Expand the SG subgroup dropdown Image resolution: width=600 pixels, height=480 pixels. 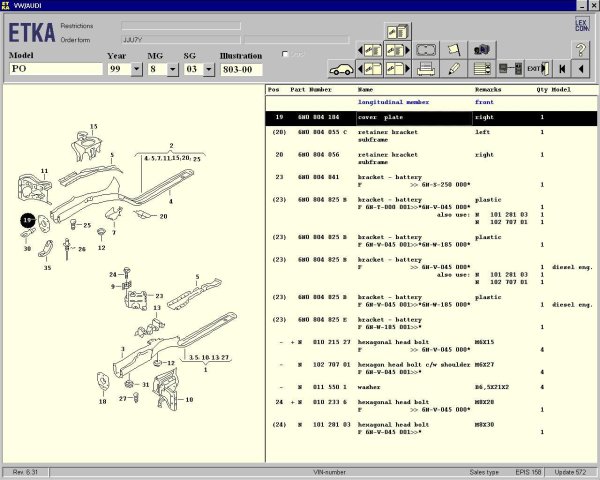208,70
